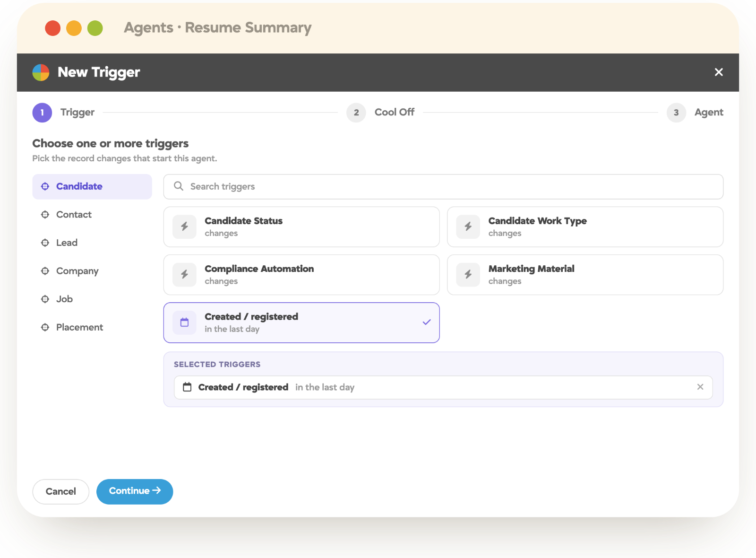Select the Placement category
This screenshot has width=756, height=558.
tap(92, 327)
